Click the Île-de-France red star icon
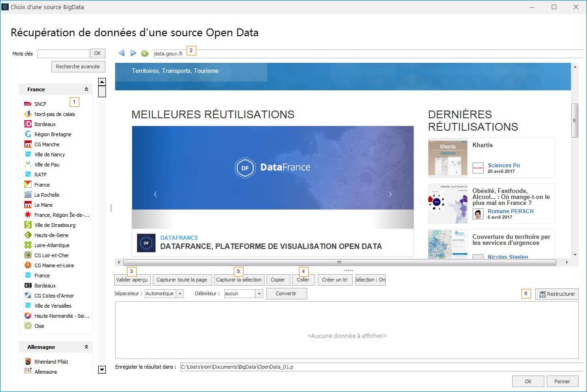 pyautogui.click(x=28, y=215)
